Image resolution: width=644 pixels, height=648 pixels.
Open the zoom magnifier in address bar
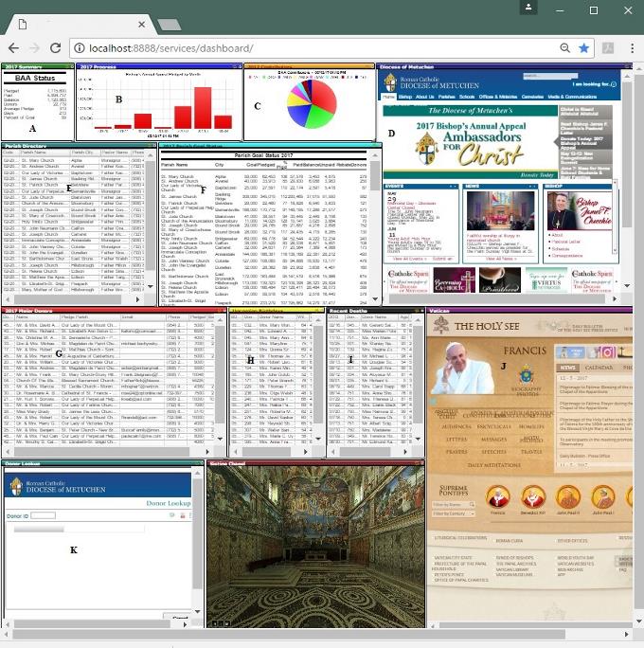[x=564, y=48]
